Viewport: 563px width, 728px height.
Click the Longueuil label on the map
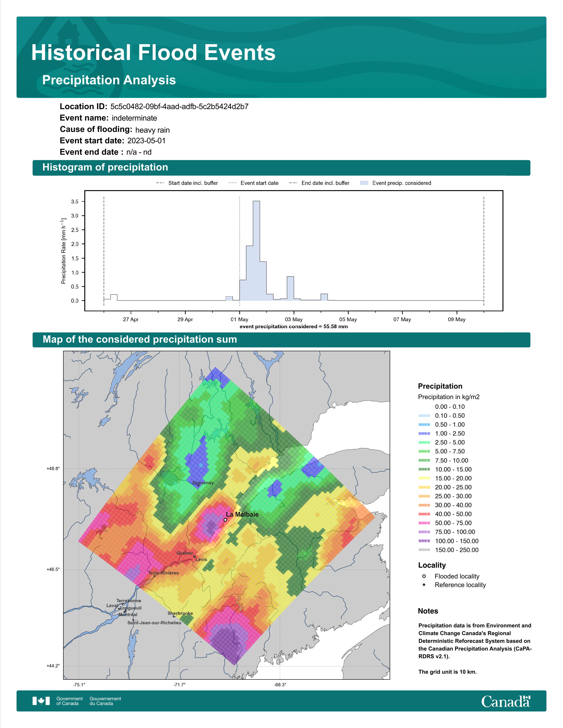(131, 608)
